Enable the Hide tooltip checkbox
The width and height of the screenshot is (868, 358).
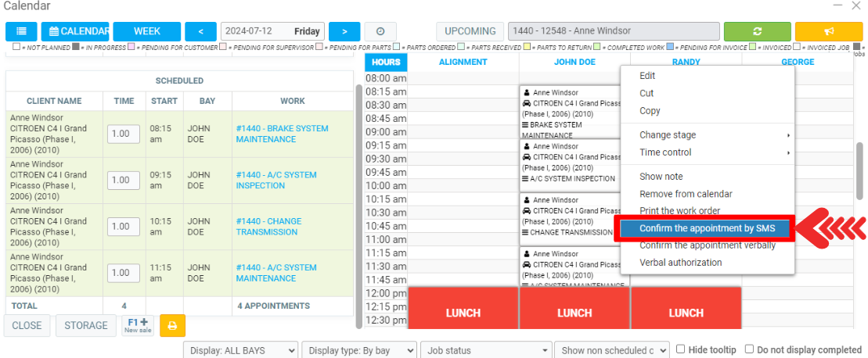pos(681,349)
